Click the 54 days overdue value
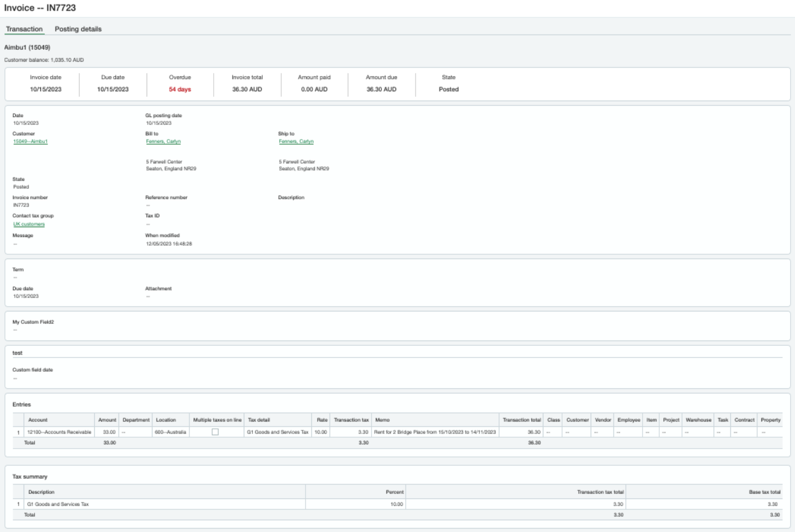Image resolution: width=795 pixels, height=532 pixels. [x=180, y=89]
